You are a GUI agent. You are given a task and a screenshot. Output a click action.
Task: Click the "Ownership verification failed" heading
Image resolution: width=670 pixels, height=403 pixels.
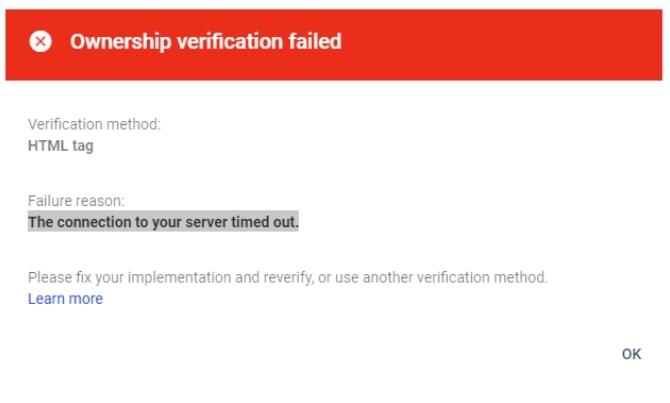pyautogui.click(x=206, y=41)
